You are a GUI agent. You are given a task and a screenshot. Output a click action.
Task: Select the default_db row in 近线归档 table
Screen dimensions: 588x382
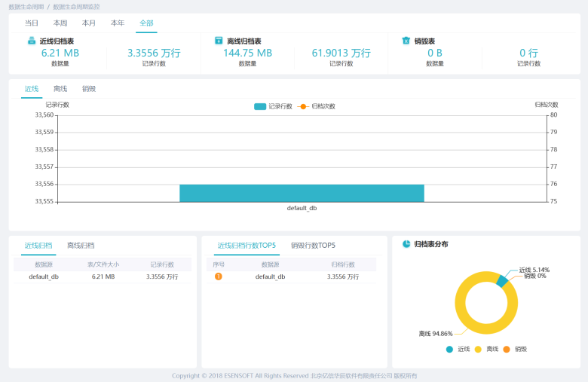pos(102,277)
